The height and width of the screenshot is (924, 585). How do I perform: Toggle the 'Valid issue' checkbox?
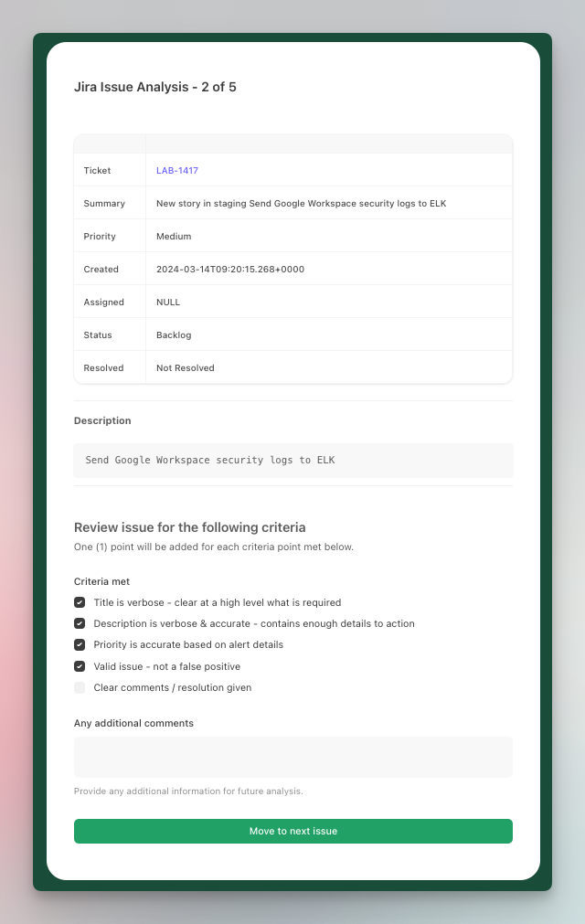(x=80, y=666)
